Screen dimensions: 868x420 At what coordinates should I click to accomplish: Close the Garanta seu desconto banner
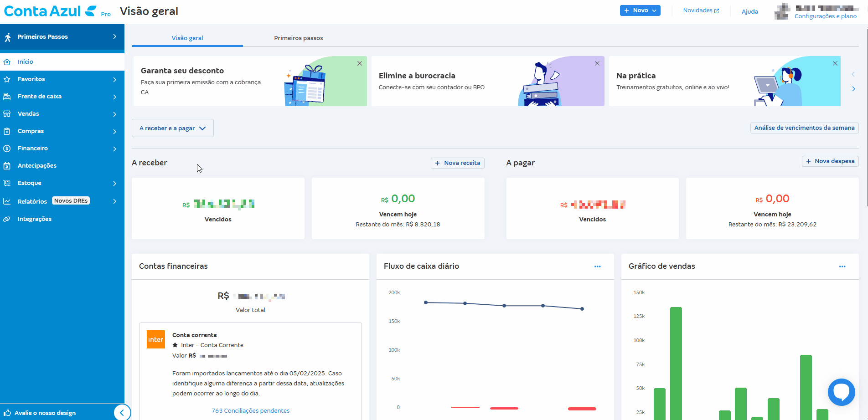[x=360, y=63]
